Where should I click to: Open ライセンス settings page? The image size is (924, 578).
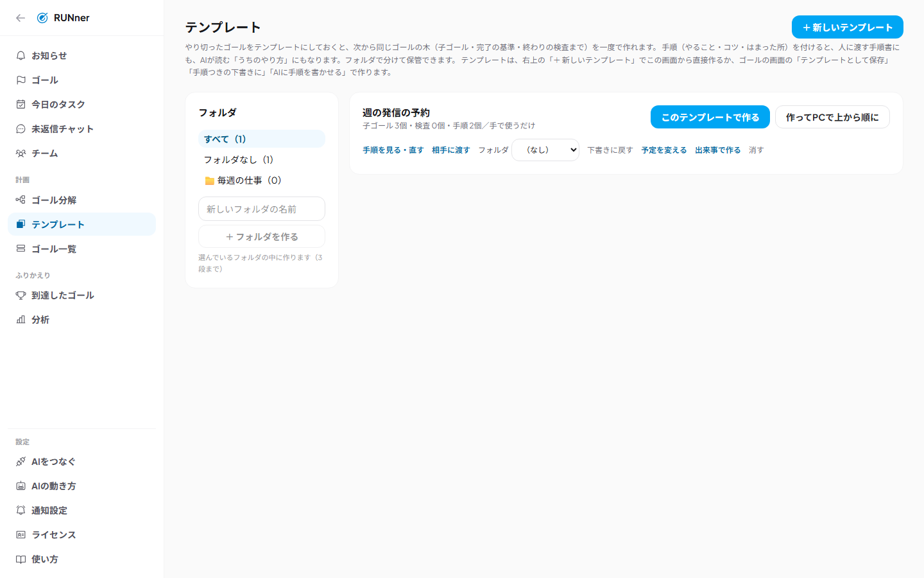point(81,535)
